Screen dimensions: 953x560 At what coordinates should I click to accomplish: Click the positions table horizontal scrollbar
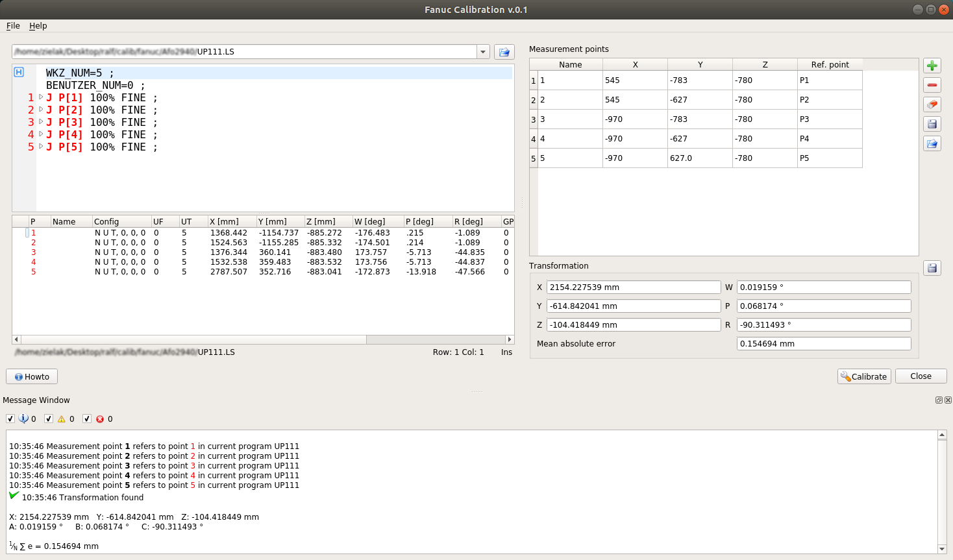point(263,339)
